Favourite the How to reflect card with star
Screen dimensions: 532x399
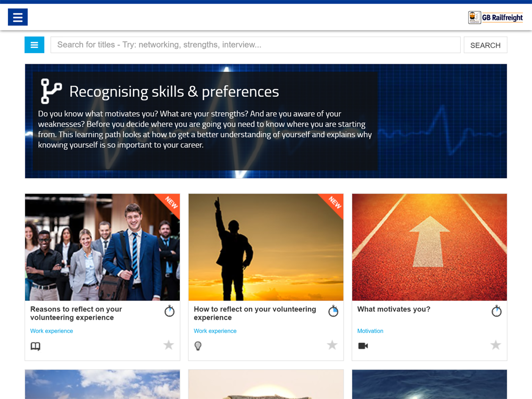point(332,345)
